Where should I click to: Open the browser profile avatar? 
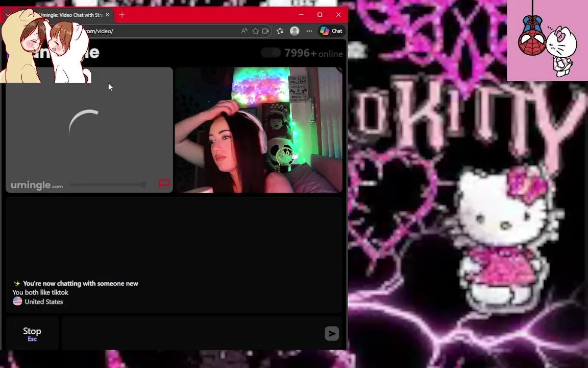[x=295, y=31]
